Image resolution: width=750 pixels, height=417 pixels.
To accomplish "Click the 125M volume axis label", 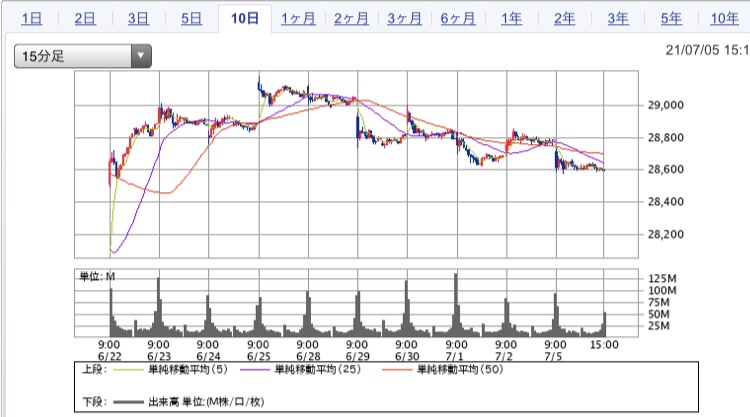I will click(x=662, y=278).
